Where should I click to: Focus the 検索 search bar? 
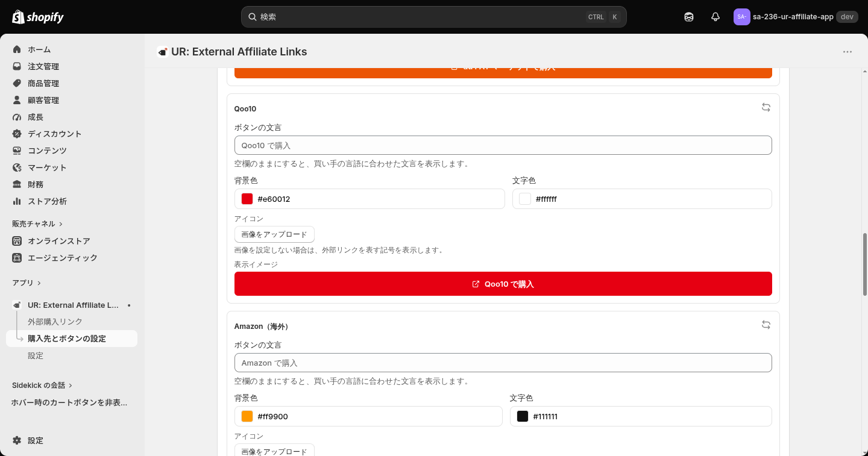click(434, 17)
